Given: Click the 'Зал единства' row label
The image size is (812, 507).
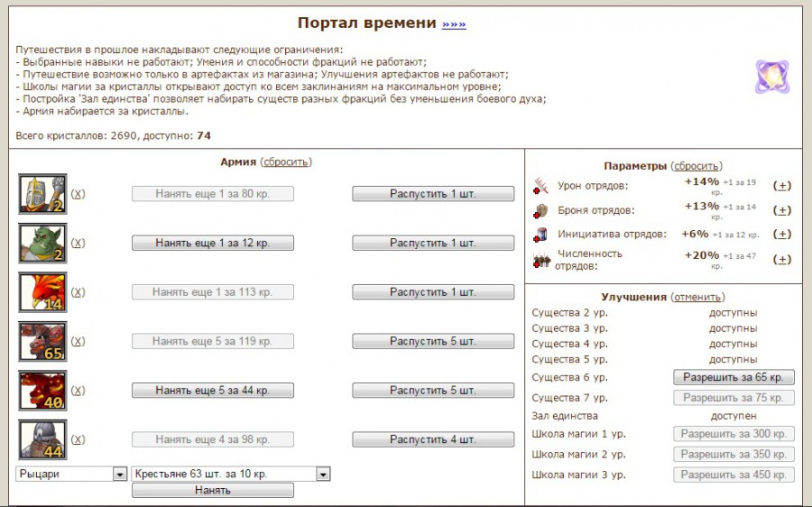Looking at the screenshot, I should coord(565,416).
